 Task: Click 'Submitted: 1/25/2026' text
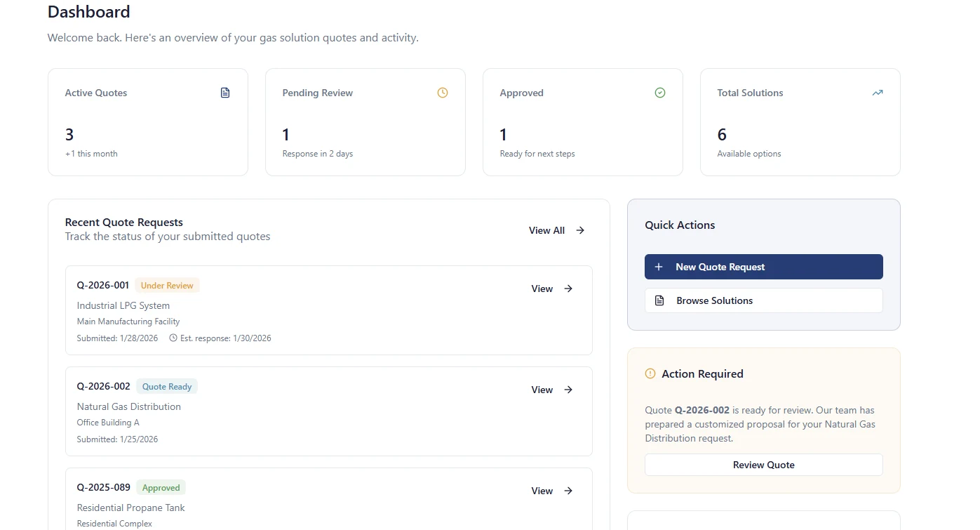tap(117, 439)
